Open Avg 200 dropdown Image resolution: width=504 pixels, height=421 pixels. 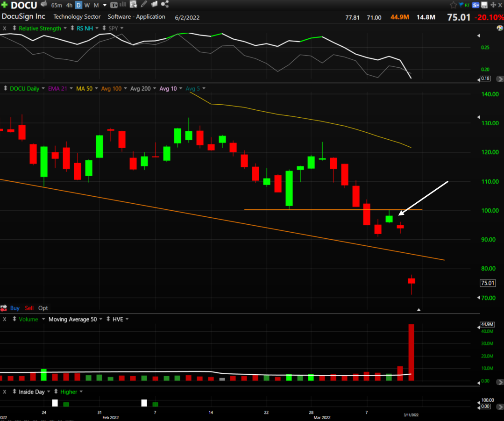tap(155, 88)
